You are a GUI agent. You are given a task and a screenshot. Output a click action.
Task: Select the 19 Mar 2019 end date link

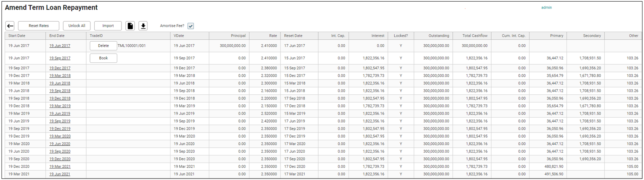coord(60,106)
